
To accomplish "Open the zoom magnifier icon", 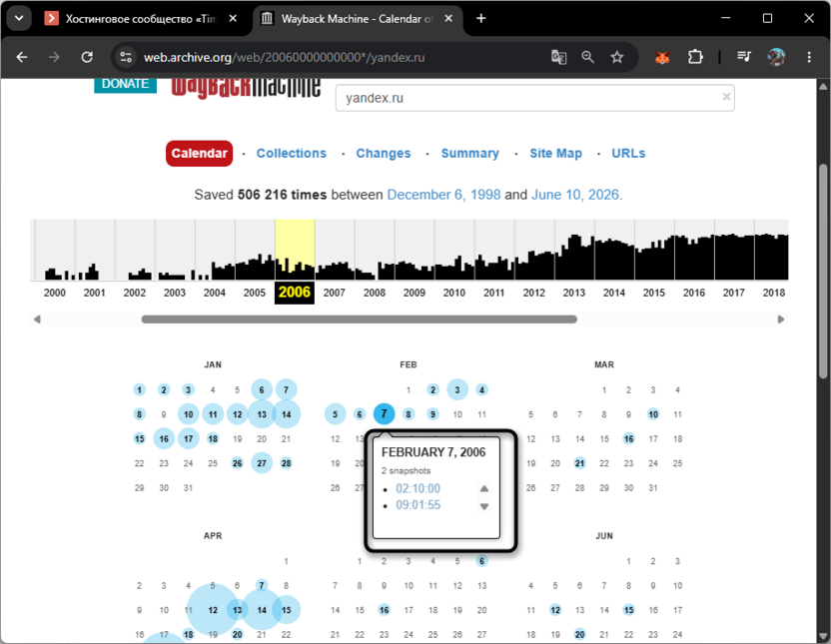I will click(x=587, y=57).
